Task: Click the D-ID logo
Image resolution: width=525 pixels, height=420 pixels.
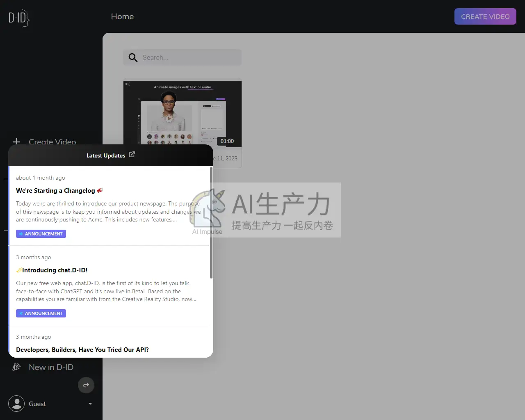Action: (x=19, y=18)
